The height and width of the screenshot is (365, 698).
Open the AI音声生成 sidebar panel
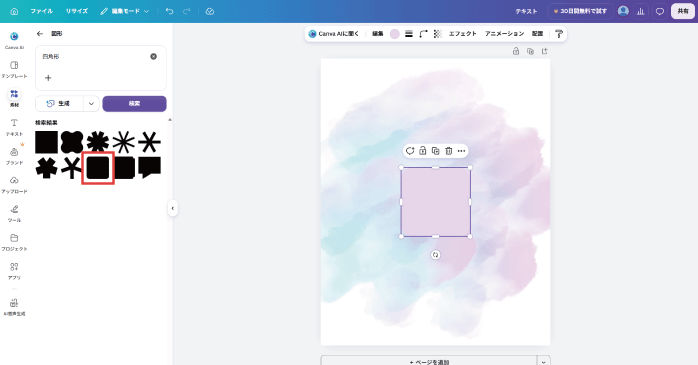[x=14, y=307]
